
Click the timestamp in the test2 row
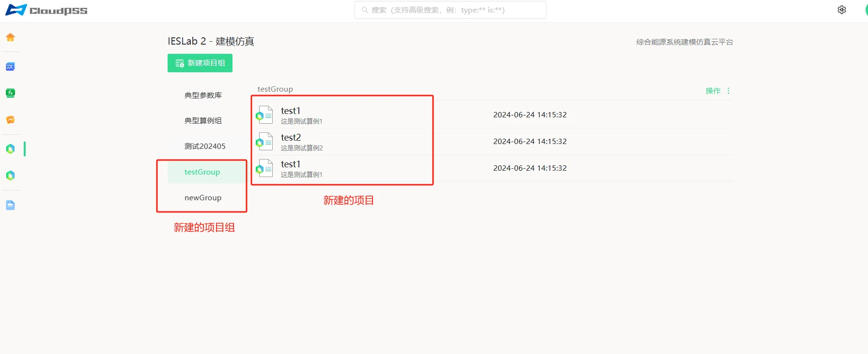530,142
